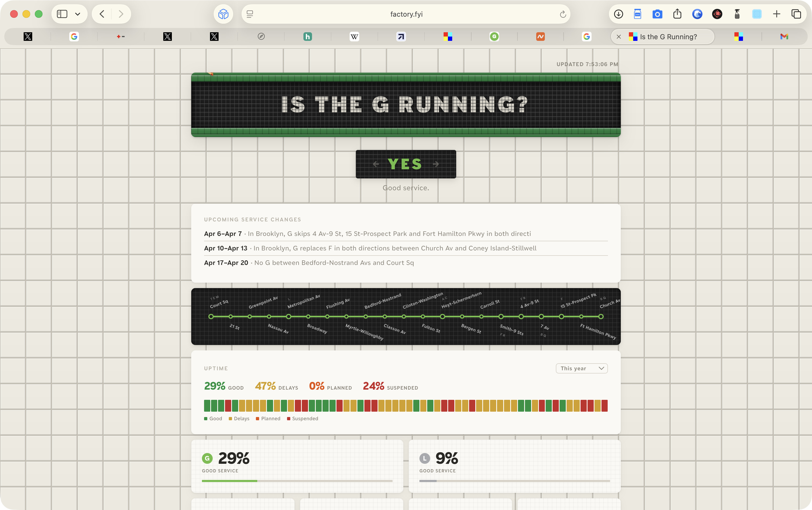Reload the current page
The height and width of the screenshot is (510, 812).
pyautogui.click(x=563, y=14)
